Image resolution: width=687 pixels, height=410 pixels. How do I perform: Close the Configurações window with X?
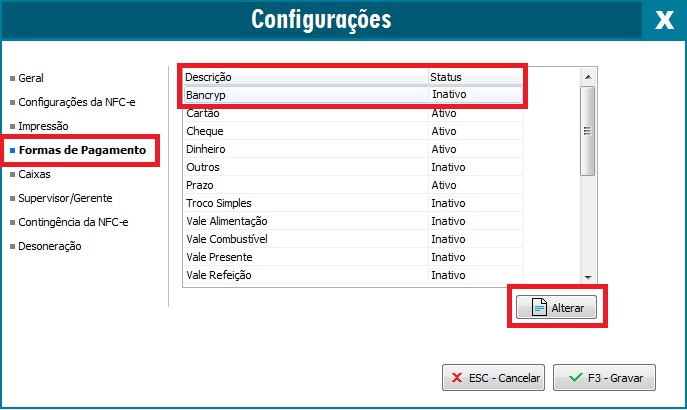663,21
